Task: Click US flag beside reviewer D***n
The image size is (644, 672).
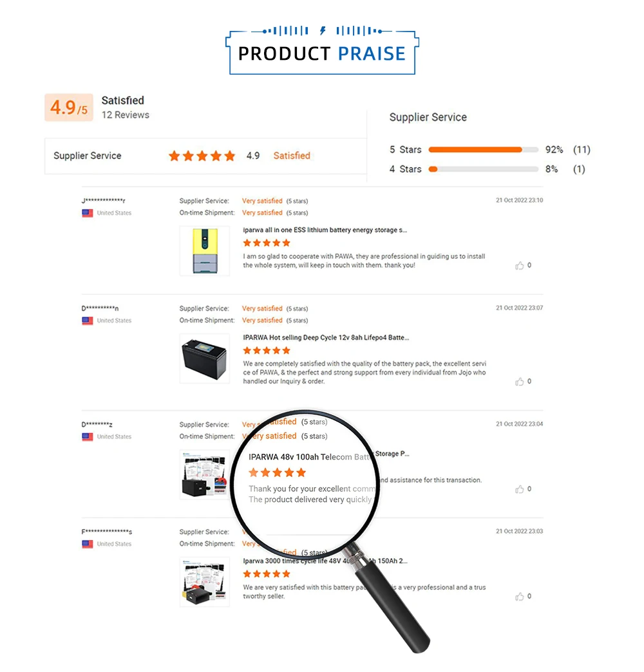Action: pyautogui.click(x=88, y=321)
